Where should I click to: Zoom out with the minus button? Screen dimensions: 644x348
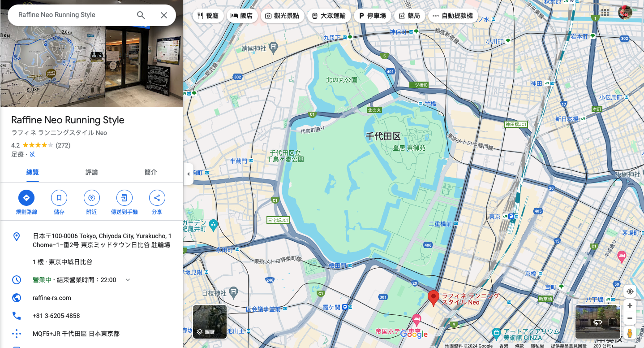[x=630, y=318]
